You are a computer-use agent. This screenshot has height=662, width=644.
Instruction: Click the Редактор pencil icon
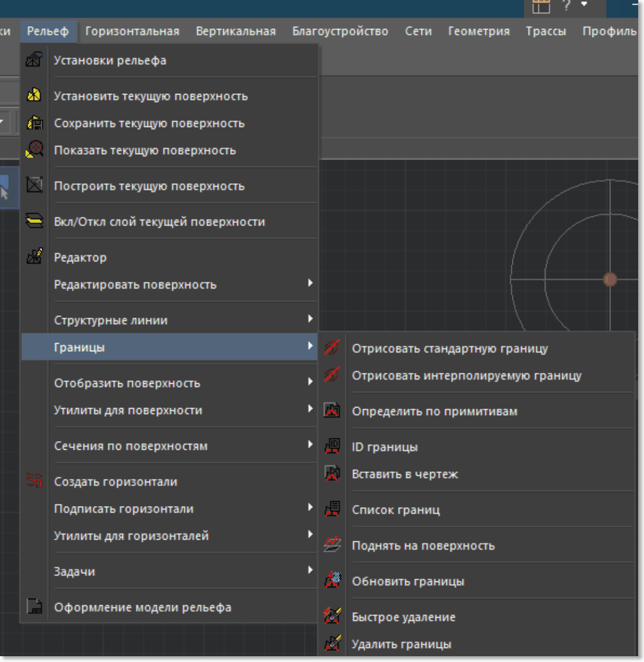pyautogui.click(x=34, y=257)
